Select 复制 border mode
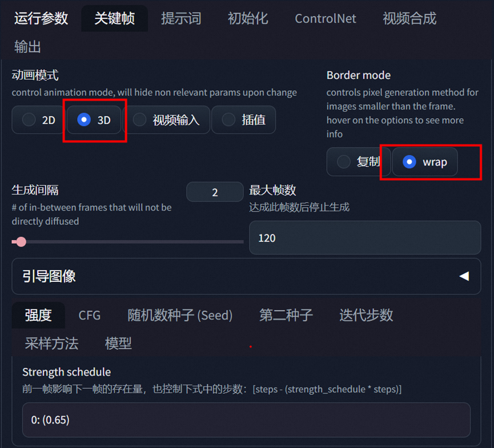Screen dimensions: 494x448 [x=359, y=162]
